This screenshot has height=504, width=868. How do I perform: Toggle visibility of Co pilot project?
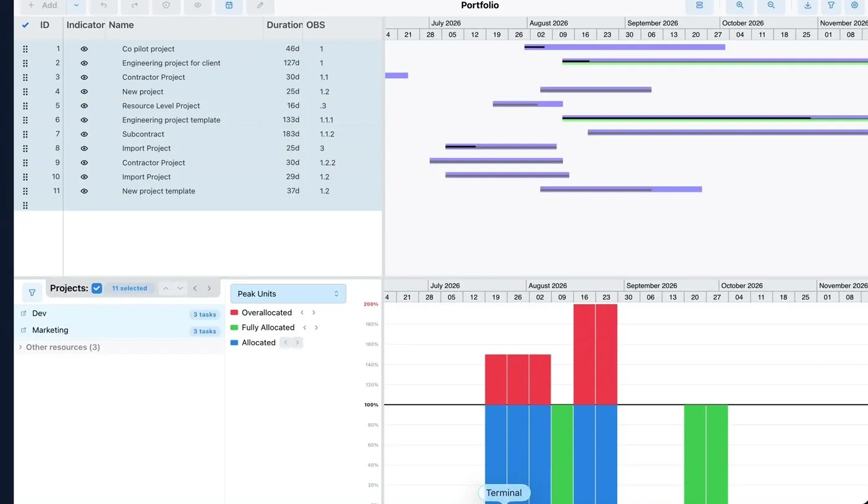click(84, 49)
